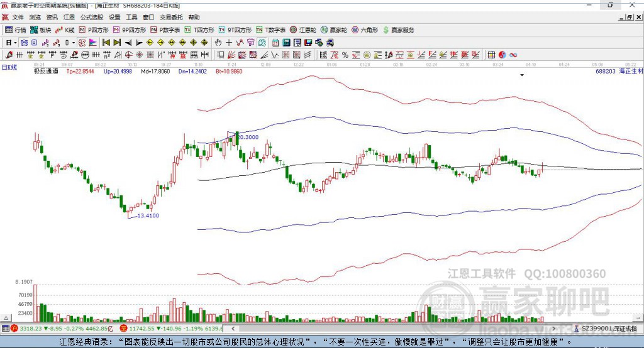Launch the 六角形 hexagon tool
644x348 pixels.
tap(365, 30)
